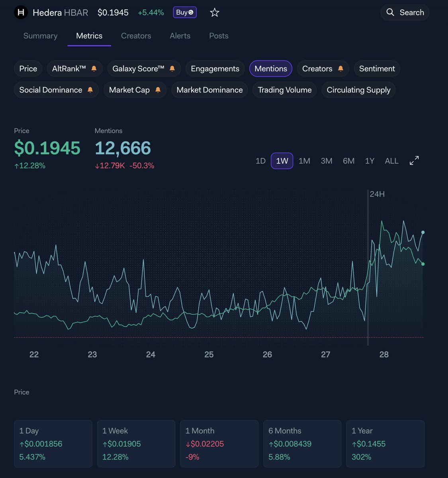
Task: Click the 1 Day price card
Action: coord(53,444)
